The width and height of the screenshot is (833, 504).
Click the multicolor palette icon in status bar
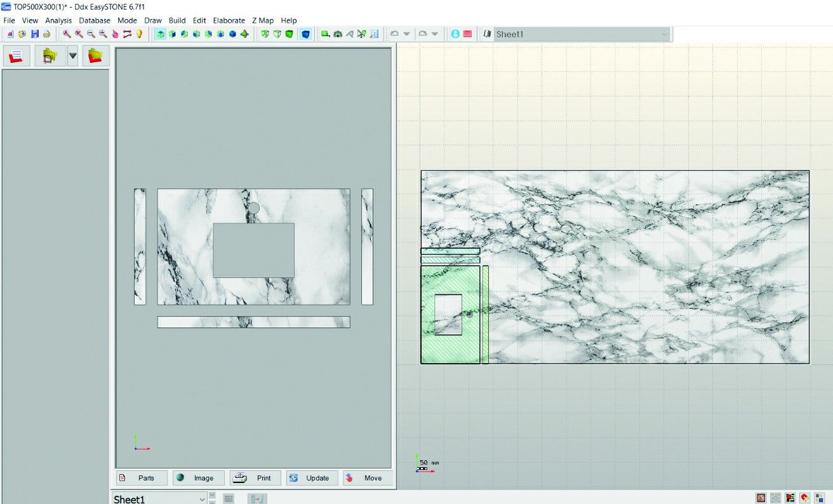790,498
